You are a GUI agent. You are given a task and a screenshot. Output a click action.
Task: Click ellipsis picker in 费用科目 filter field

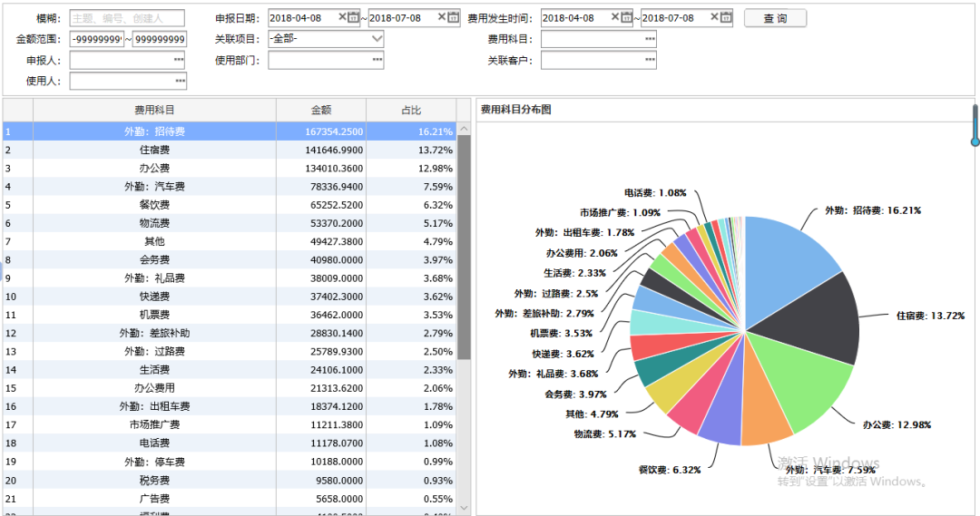[x=649, y=39]
